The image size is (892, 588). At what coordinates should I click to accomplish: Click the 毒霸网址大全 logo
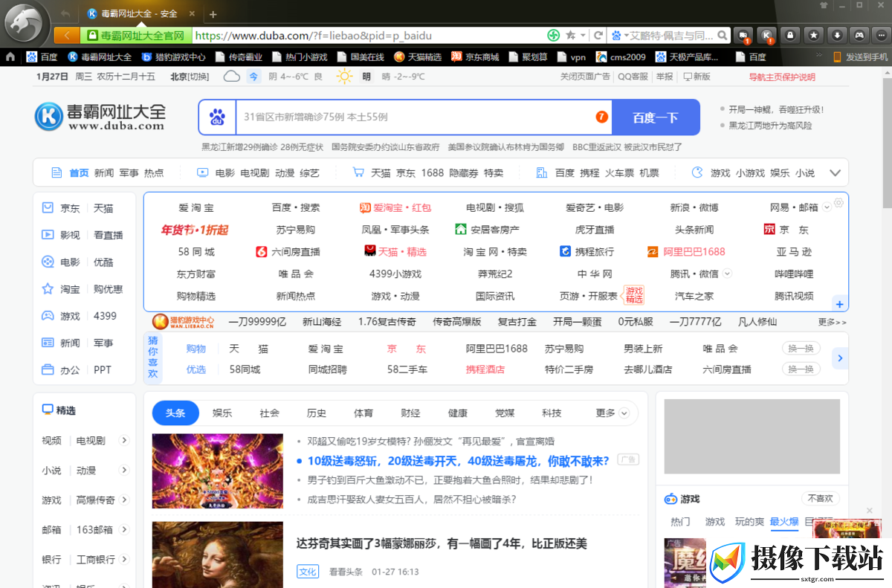[100, 117]
